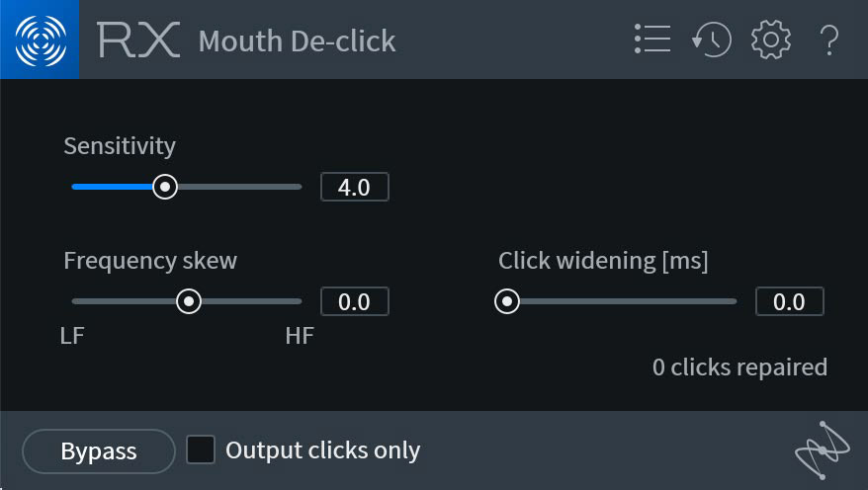Open the preset list icon
Screen dimensions: 868x490
(x=652, y=39)
